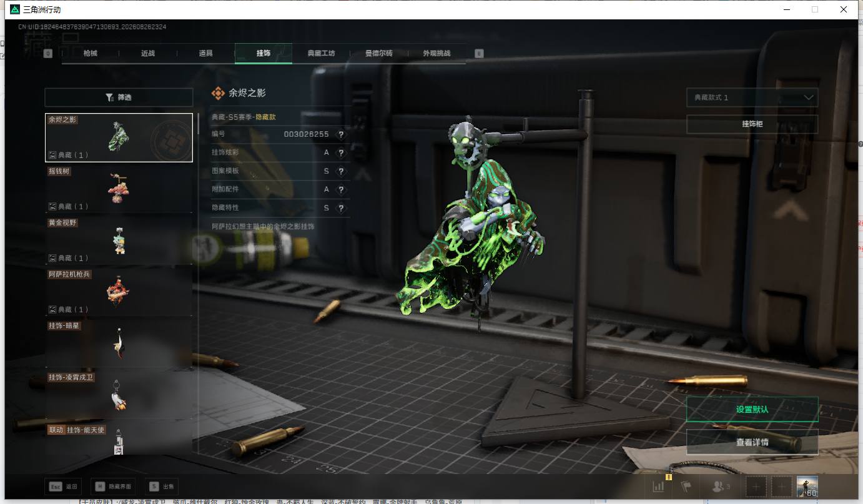
Task: Expand the 典藏款式 1 dropdown
Action: 752,97
